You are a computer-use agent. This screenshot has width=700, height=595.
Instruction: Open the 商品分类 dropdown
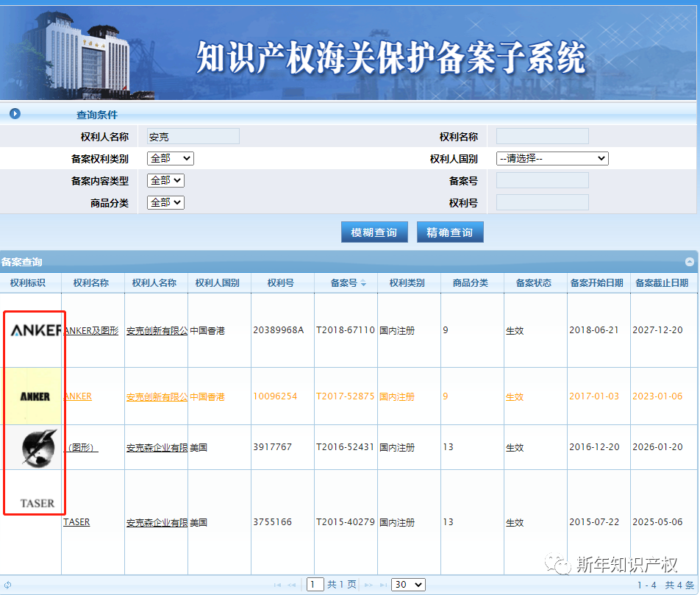point(165,202)
